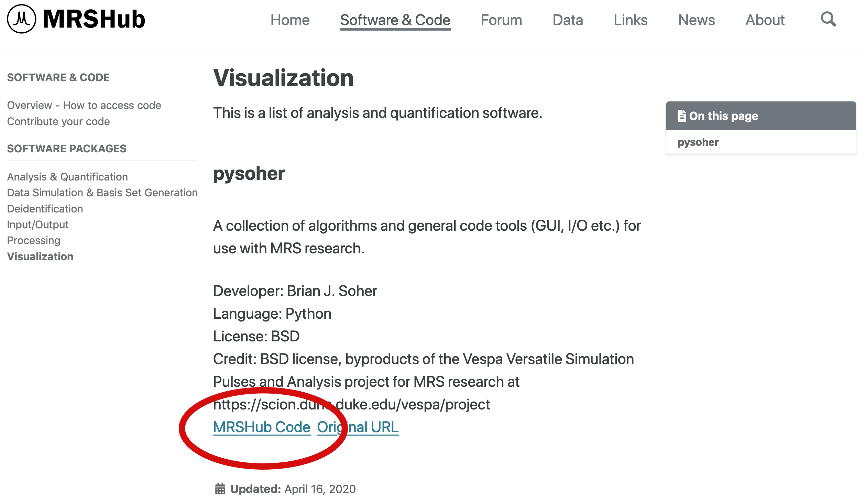Image resolution: width=865 pixels, height=504 pixels.
Task: Visit the About page
Action: click(x=765, y=20)
